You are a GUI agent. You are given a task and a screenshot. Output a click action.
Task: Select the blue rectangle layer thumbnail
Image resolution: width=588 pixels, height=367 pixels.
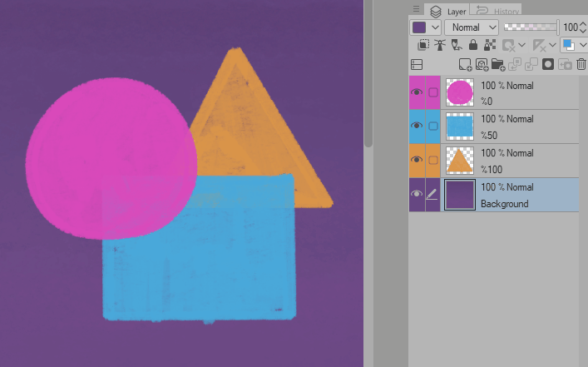point(460,126)
